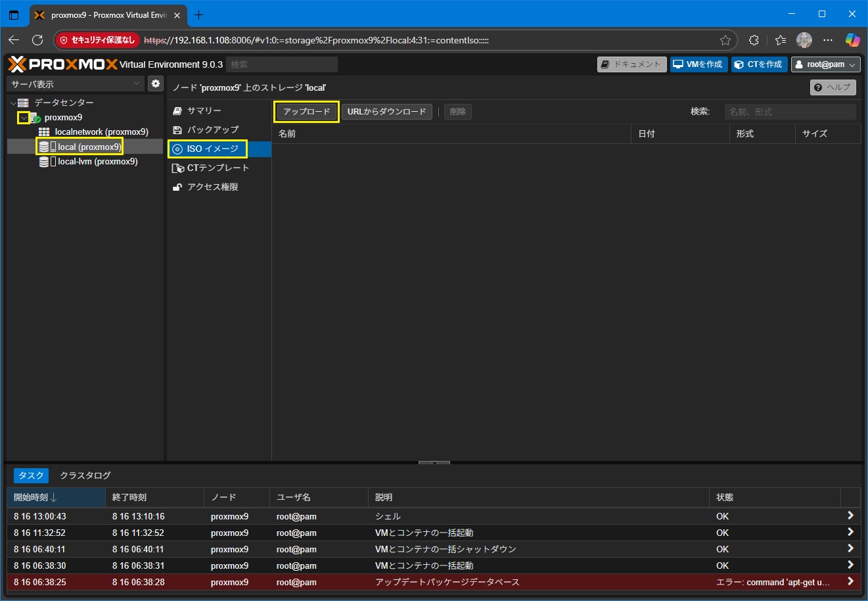Viewport: 868px width, 601px height.
Task: Click the シェル task description
Action: (x=388, y=516)
